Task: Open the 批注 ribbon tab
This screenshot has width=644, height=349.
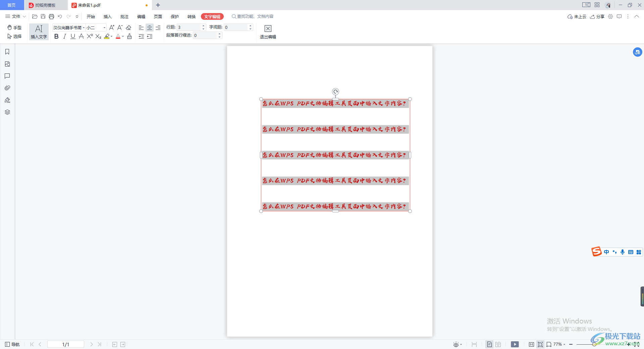Action: 124,16
